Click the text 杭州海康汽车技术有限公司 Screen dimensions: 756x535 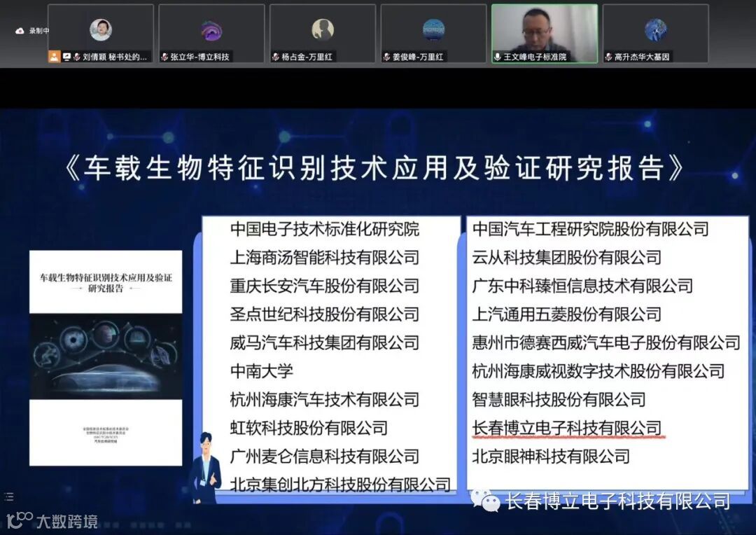pyautogui.click(x=325, y=399)
